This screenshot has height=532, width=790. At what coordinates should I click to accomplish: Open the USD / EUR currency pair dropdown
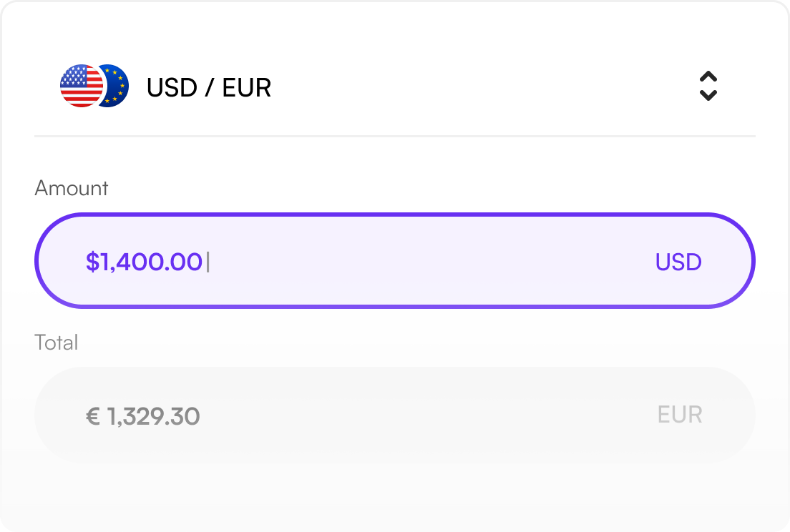pos(394,87)
